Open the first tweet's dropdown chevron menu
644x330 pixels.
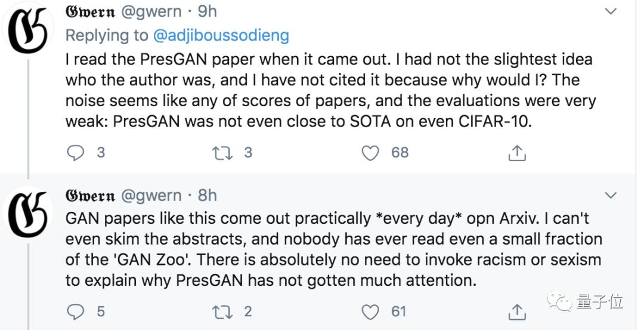pyautogui.click(x=611, y=11)
